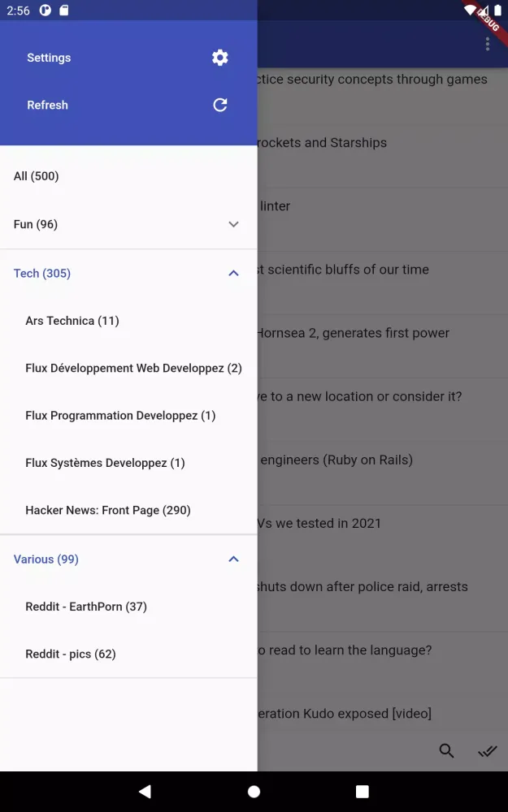Collapse the Various category chevron

[233, 559]
